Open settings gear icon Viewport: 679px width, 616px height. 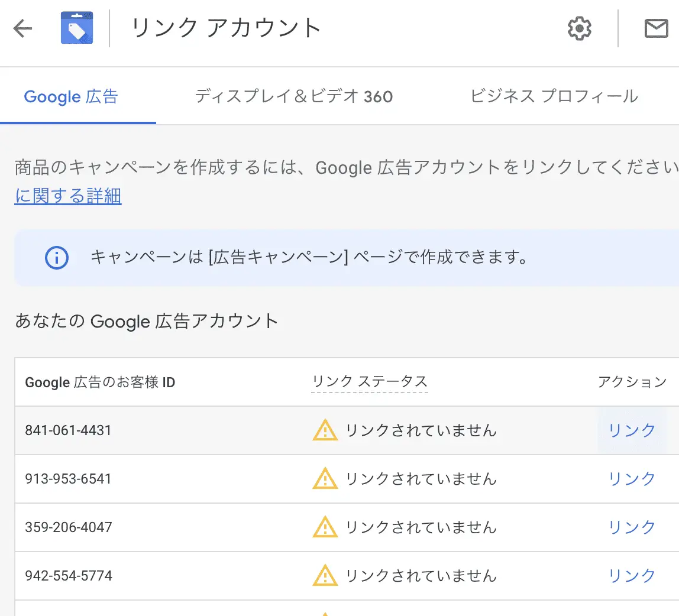pos(580,28)
